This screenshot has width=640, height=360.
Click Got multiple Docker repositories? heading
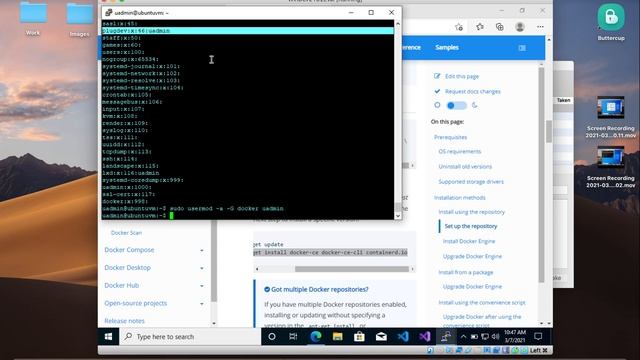320,289
